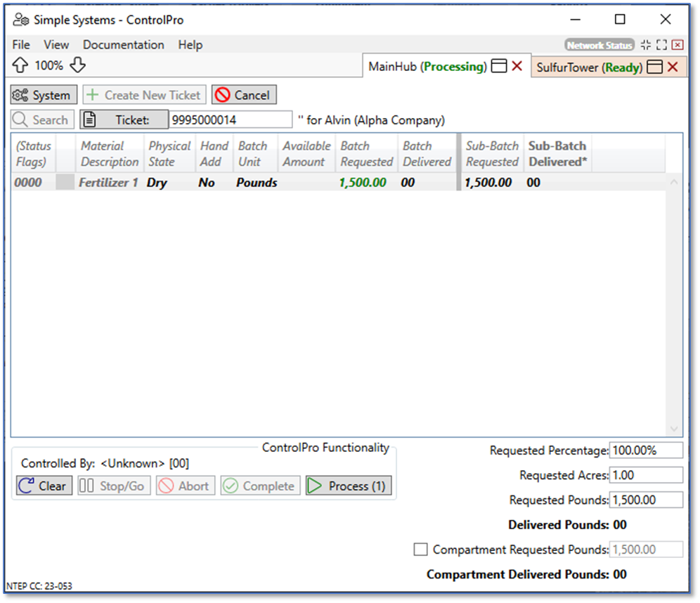Click the Ticket number input field
This screenshot has width=700, height=603.
pos(230,120)
